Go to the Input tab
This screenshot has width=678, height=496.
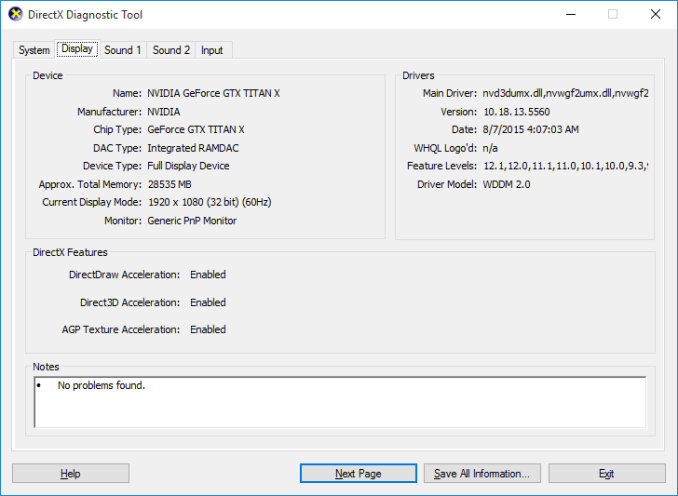click(212, 50)
